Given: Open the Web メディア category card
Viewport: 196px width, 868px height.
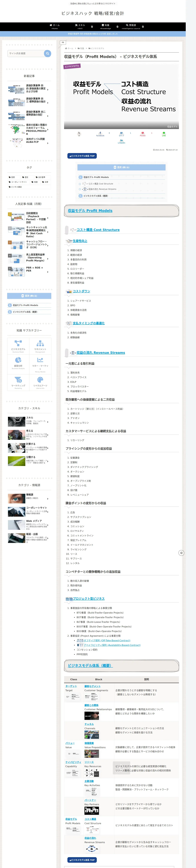Looking at the screenshot, I should coord(29,525).
